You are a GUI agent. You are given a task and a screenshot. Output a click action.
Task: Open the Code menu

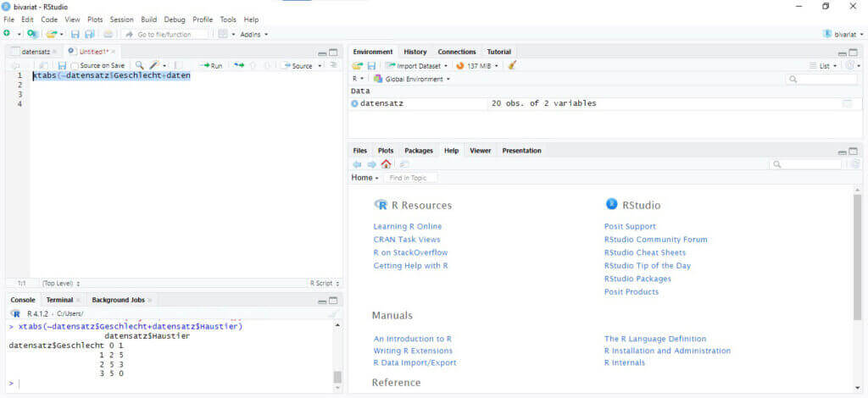(49, 19)
